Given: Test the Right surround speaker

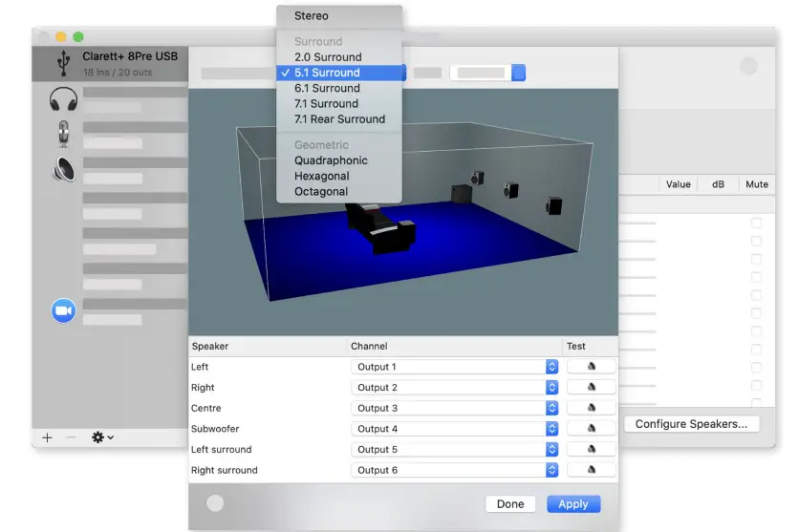Looking at the screenshot, I should (591, 469).
